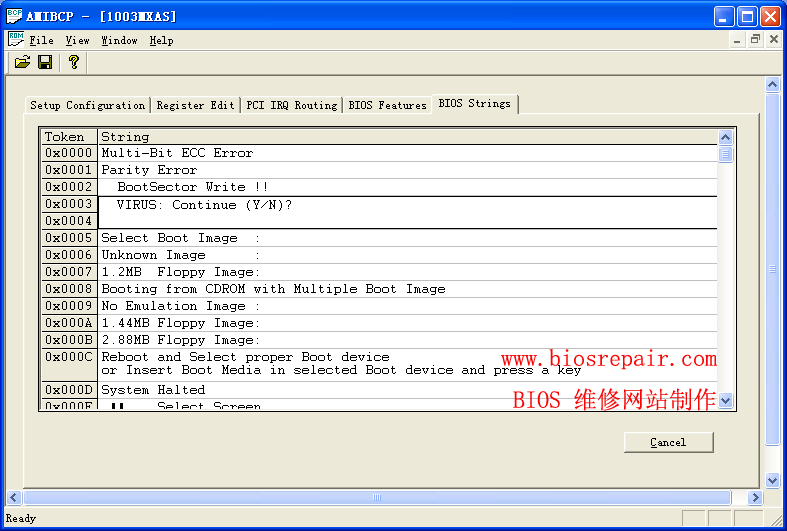Select token 0x0006 cell
787x531 pixels.
(69, 255)
